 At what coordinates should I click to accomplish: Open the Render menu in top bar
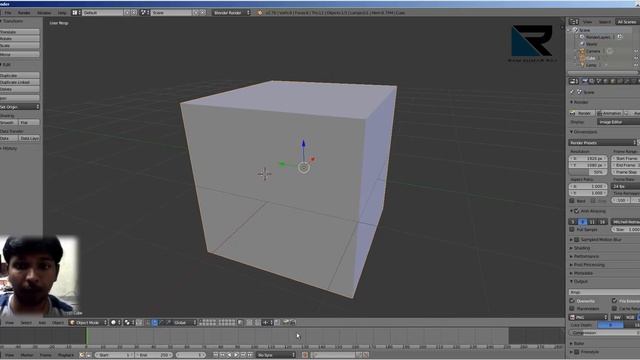click(24, 13)
